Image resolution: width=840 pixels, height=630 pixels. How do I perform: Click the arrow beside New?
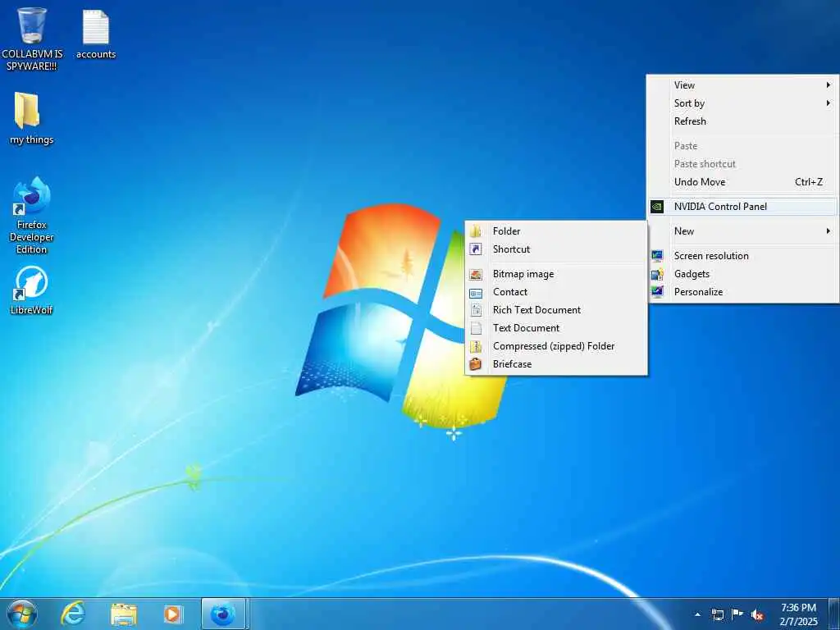tap(829, 231)
